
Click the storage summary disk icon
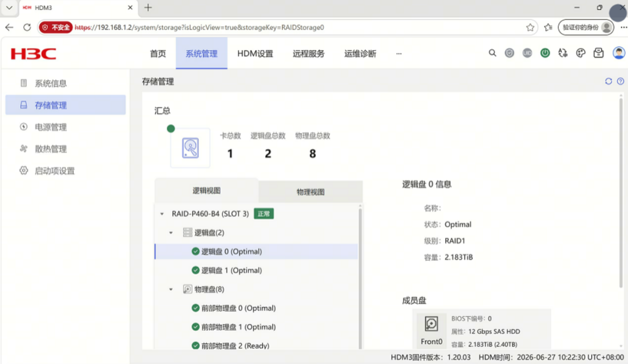(x=190, y=148)
